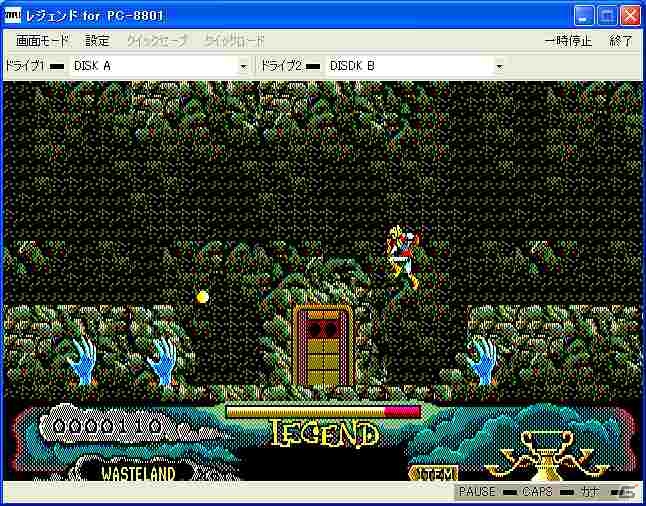
Task: Click the door in the game scene
Action: tap(323, 345)
